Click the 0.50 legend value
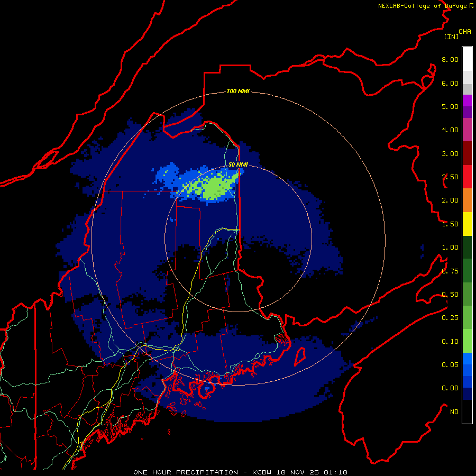The width and height of the screenshot is (476, 476). tap(450, 295)
